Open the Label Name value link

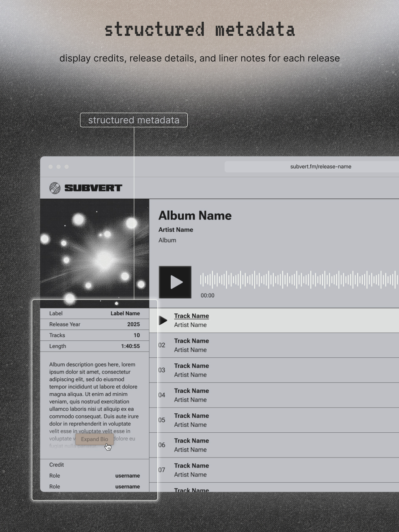pos(125,314)
